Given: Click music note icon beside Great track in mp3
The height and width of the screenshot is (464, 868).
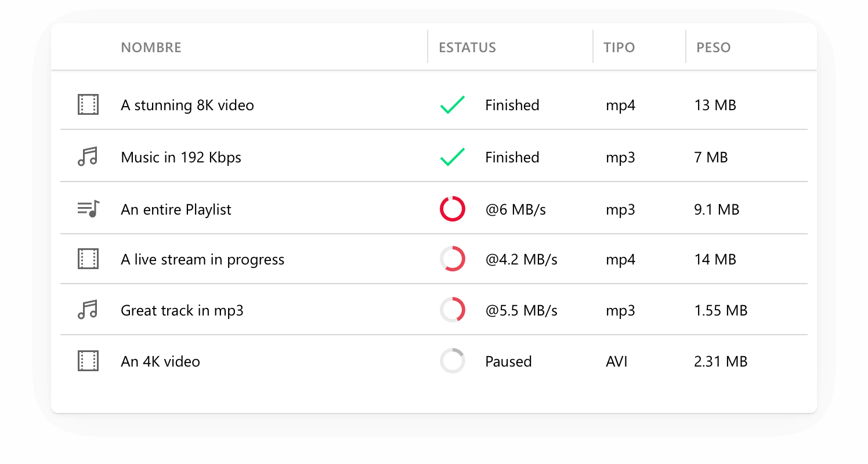Looking at the screenshot, I should click(88, 310).
